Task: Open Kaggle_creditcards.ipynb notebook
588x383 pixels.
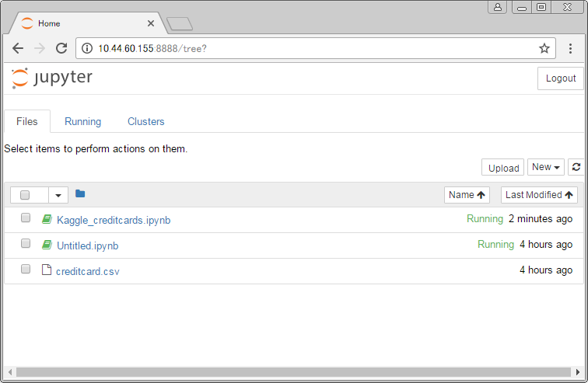Action: (x=114, y=220)
